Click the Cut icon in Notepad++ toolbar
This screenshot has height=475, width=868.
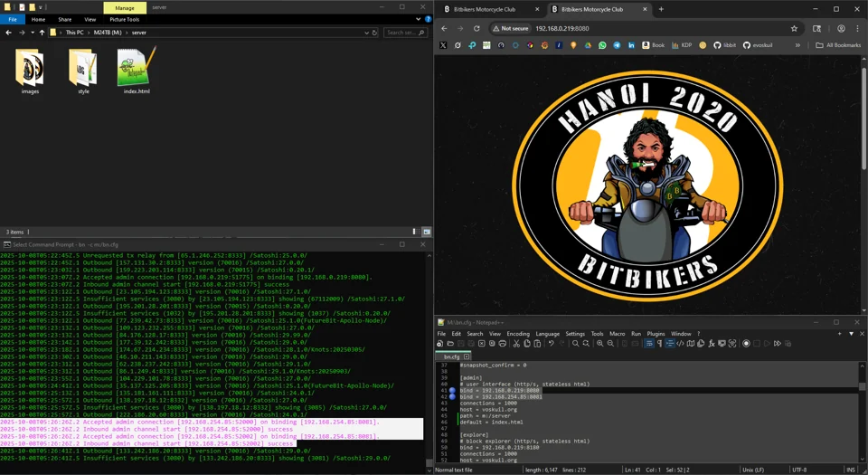[x=516, y=344]
